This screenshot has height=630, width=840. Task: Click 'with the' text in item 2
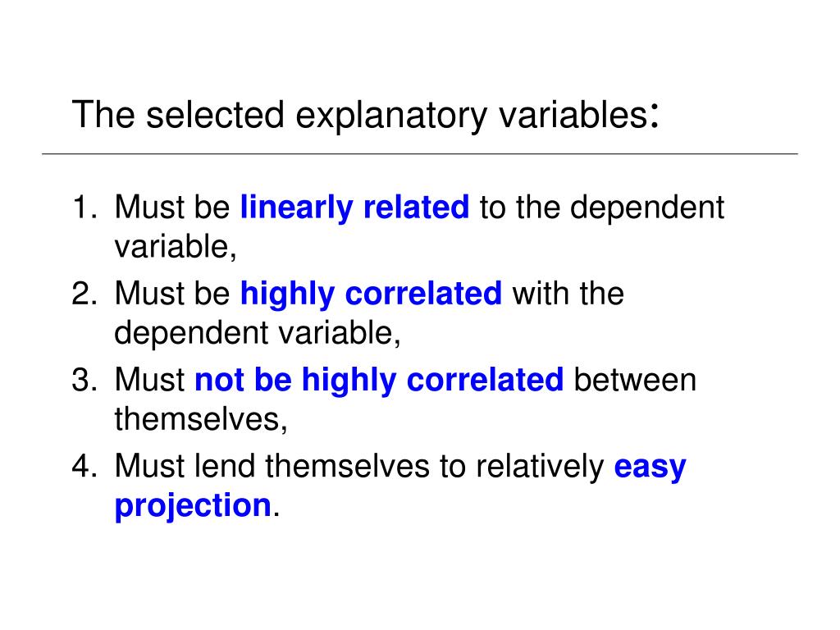click(568, 294)
